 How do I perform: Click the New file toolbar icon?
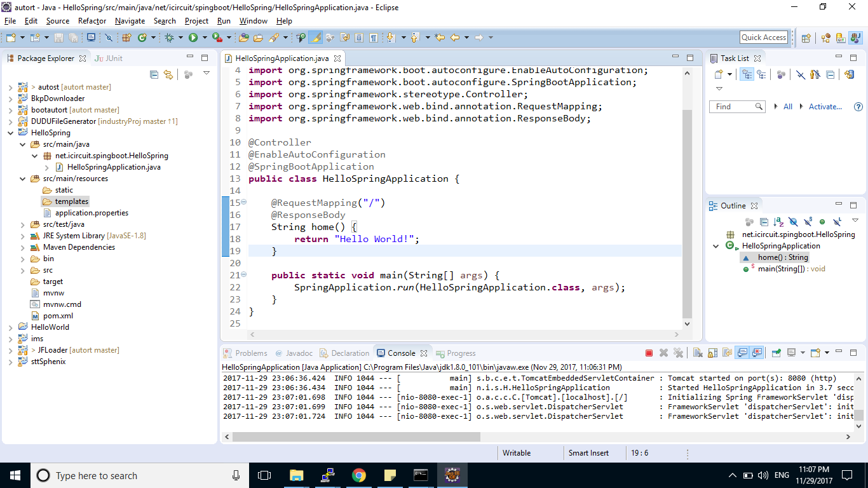(11, 37)
